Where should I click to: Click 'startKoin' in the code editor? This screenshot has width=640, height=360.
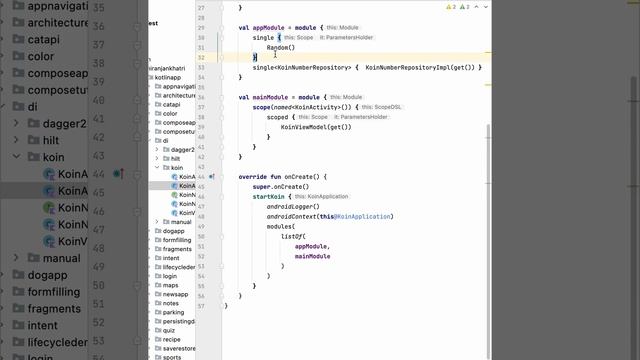pyautogui.click(x=268, y=197)
